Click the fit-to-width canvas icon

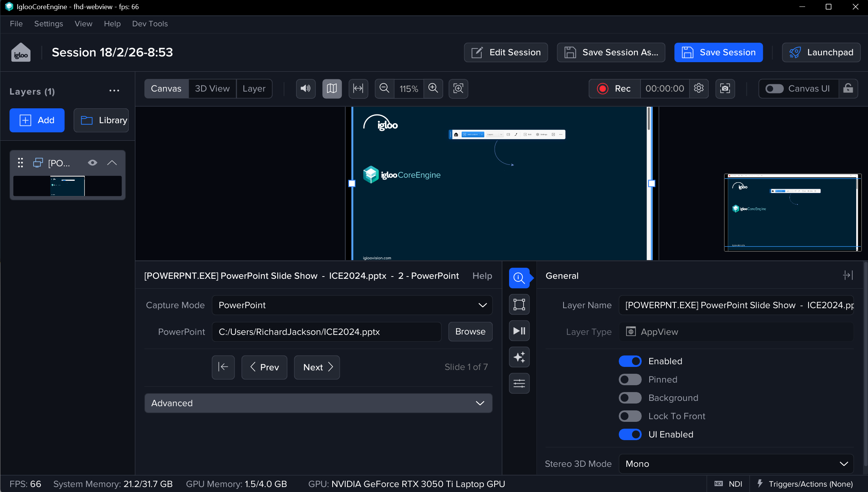click(x=358, y=88)
